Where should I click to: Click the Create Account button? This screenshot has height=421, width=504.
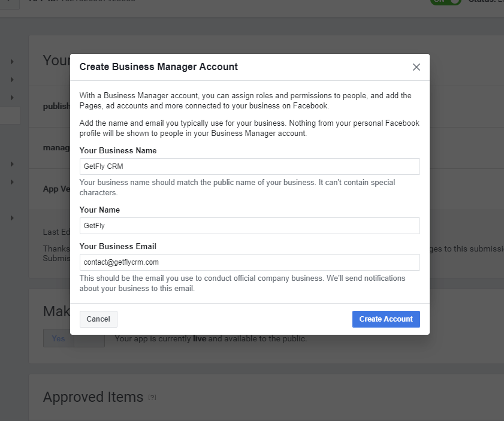coord(386,319)
